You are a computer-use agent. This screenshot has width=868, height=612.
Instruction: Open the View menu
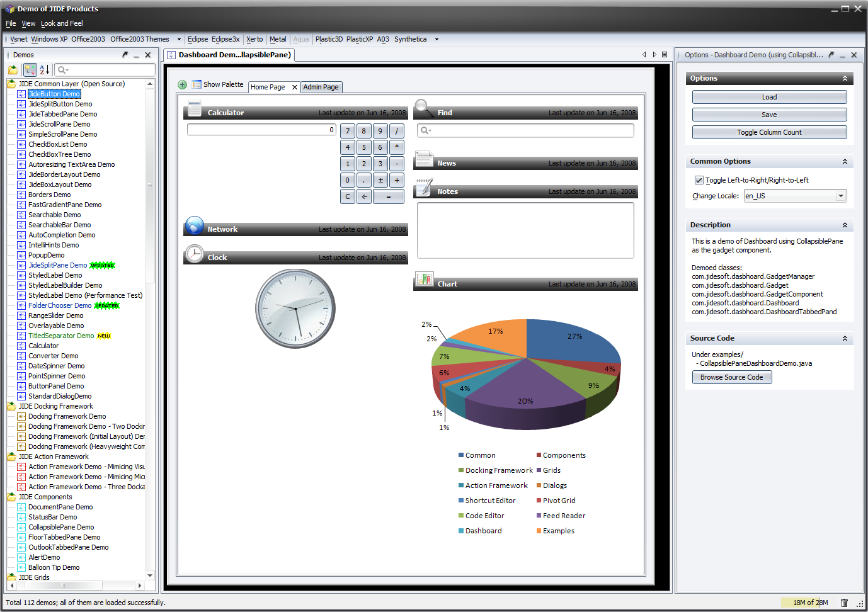[28, 23]
